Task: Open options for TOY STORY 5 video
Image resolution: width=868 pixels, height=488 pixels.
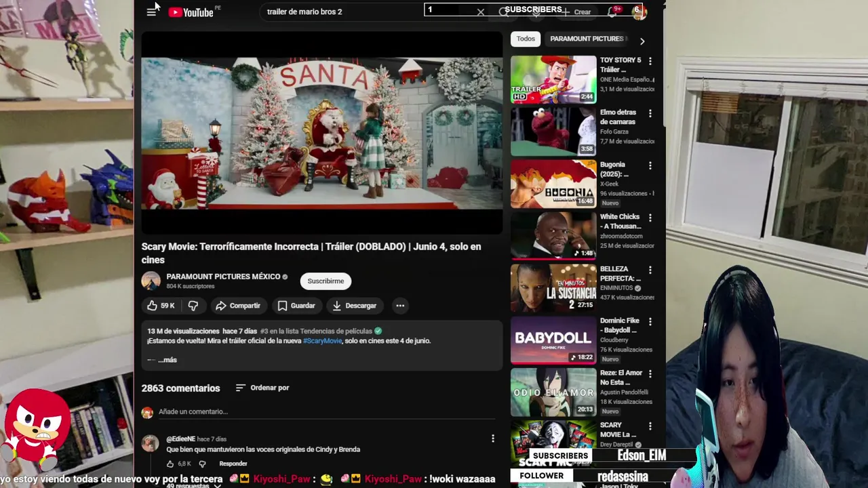Action: tap(650, 61)
